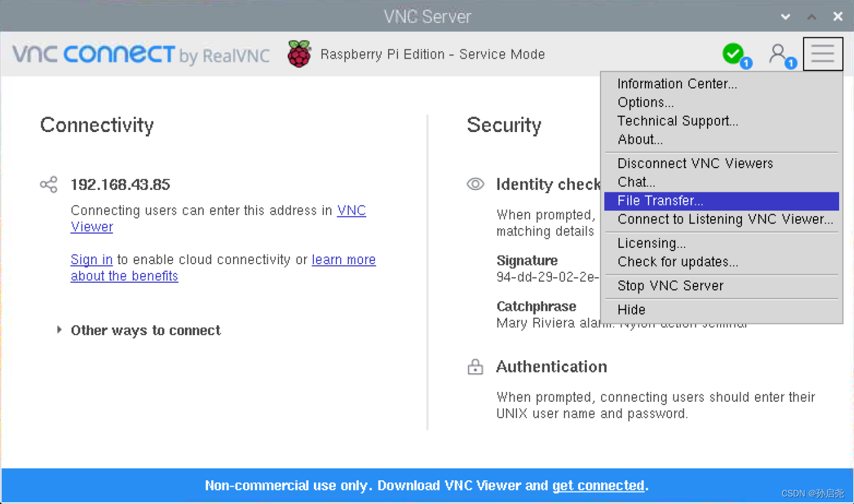The image size is (854, 504).
Task: Click the Raspberry Pi Edition - Service Mode text
Action: pos(432,54)
